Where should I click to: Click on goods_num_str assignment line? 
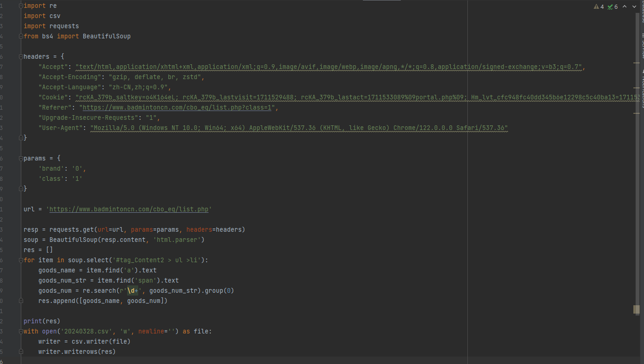tap(109, 280)
